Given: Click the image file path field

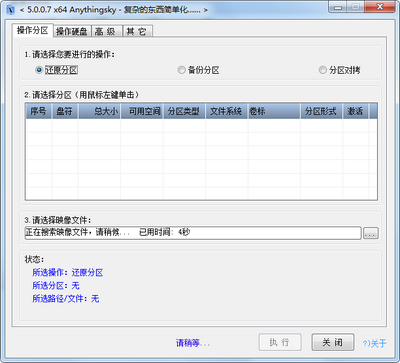Looking at the screenshot, I should [x=193, y=233].
